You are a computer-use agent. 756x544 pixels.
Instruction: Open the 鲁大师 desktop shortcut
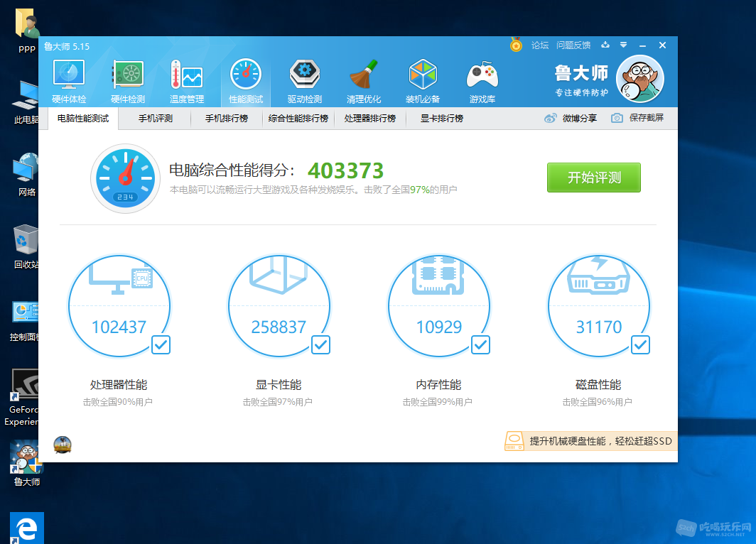(x=26, y=463)
